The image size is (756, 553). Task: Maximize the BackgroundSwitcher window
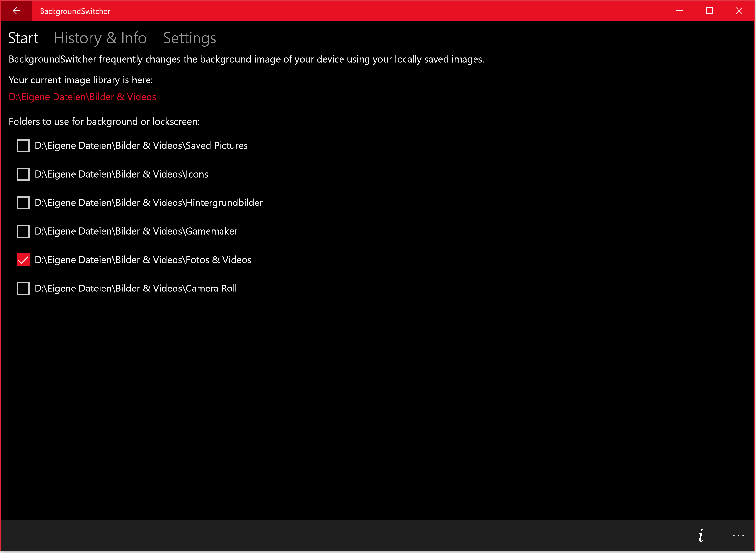[x=709, y=11]
